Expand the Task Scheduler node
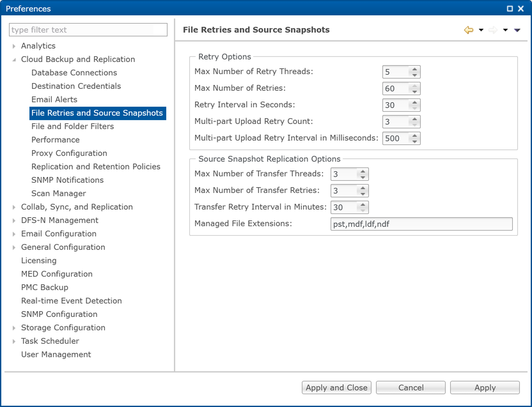Screen dimensions: 532x407 click(x=14, y=342)
